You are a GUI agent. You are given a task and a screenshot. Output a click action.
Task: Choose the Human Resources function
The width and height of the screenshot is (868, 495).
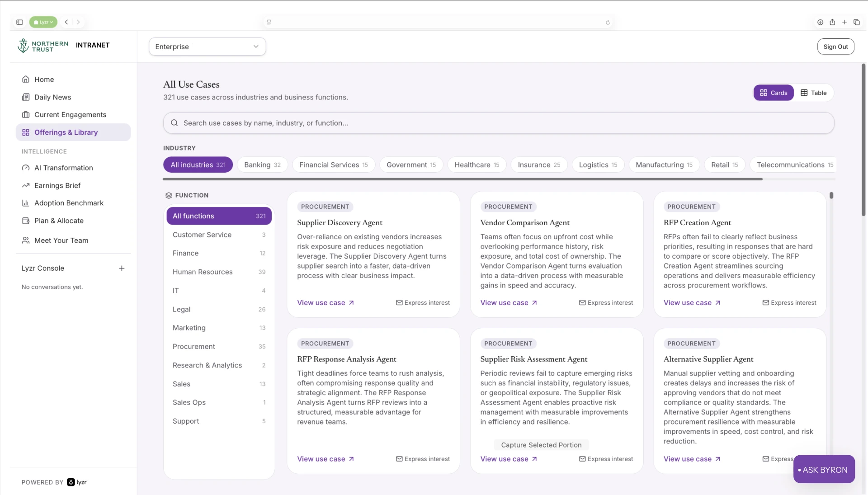tap(219, 272)
